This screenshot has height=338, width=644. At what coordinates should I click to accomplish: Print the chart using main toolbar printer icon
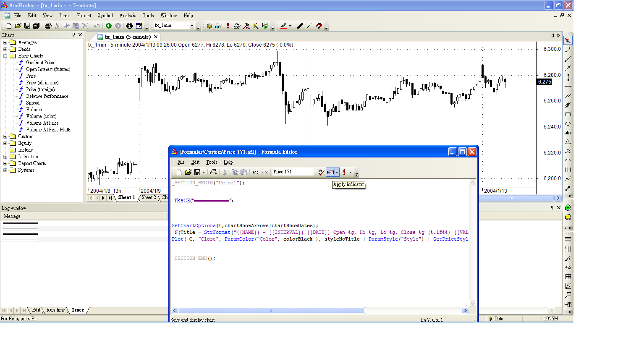[48, 26]
